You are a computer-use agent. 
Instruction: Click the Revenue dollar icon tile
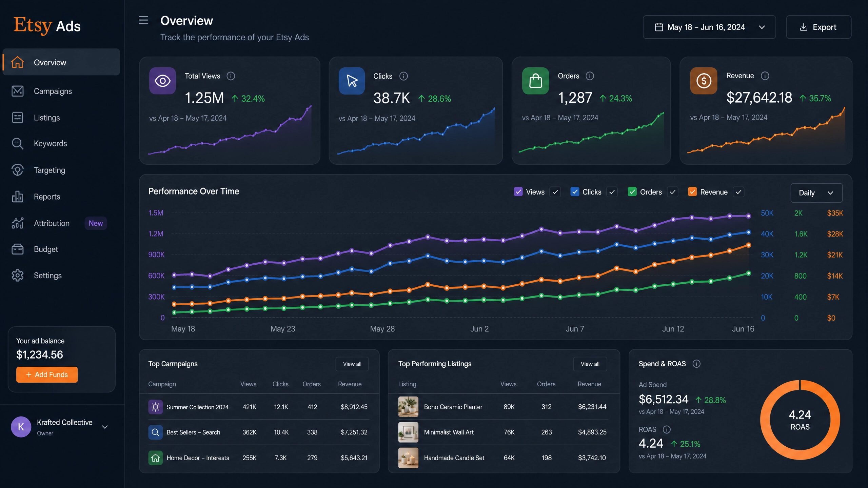point(704,81)
